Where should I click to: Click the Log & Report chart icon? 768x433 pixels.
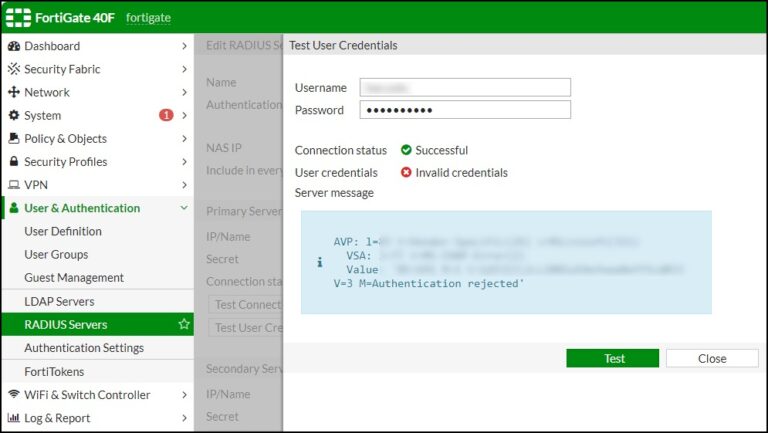coord(14,417)
